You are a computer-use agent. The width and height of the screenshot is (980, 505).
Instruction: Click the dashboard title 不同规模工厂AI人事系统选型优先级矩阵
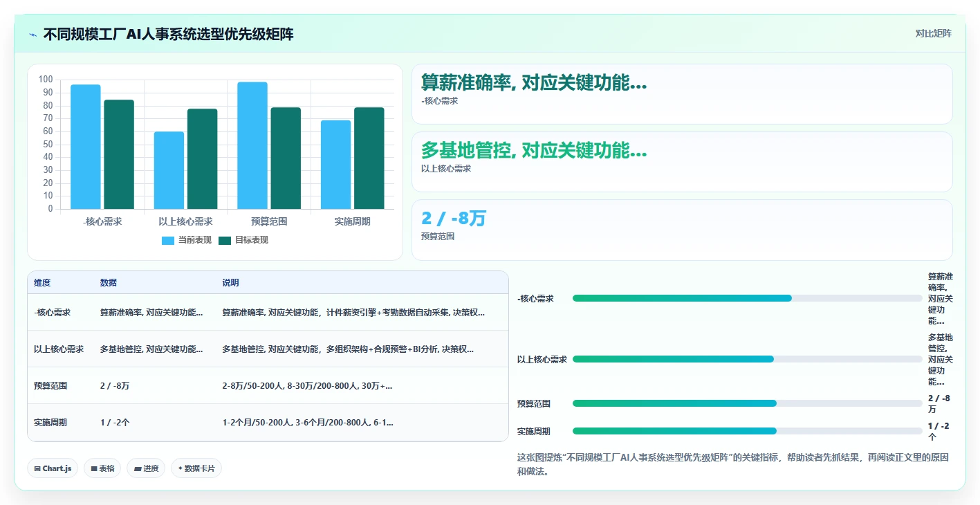[x=169, y=34]
